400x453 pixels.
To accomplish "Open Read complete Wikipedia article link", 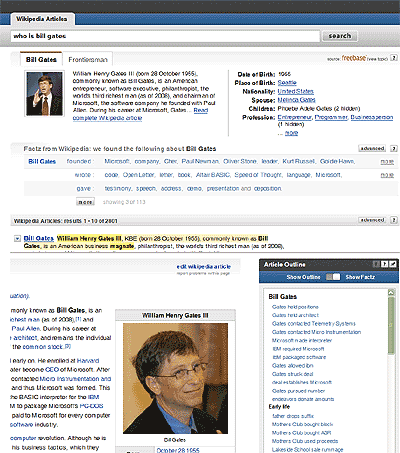I will pos(140,114).
